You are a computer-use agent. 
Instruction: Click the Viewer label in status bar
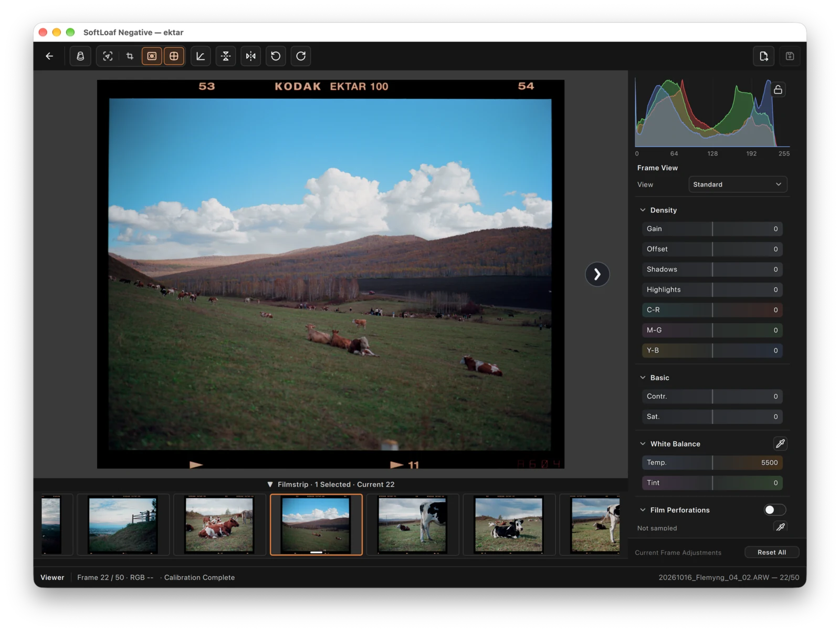click(x=52, y=577)
